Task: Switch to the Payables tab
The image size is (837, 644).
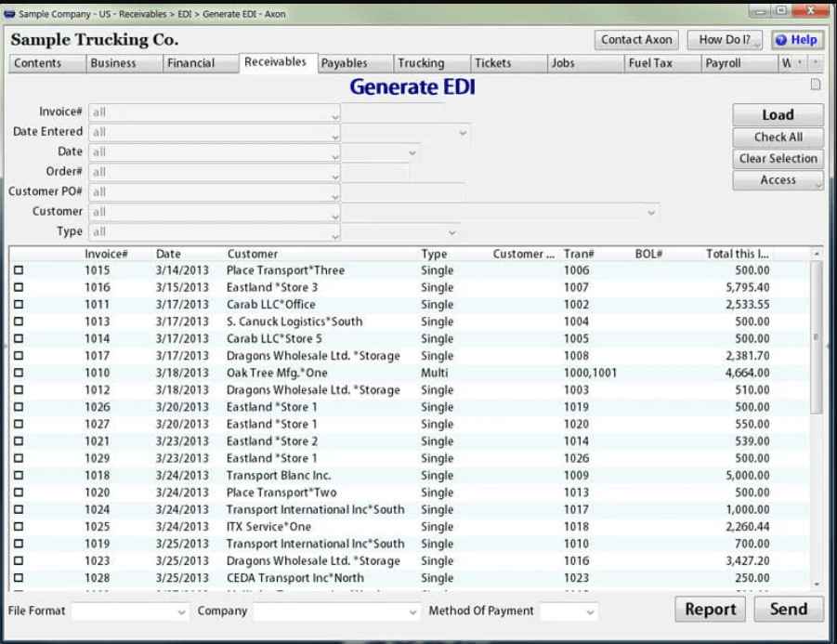Action: 353,63
